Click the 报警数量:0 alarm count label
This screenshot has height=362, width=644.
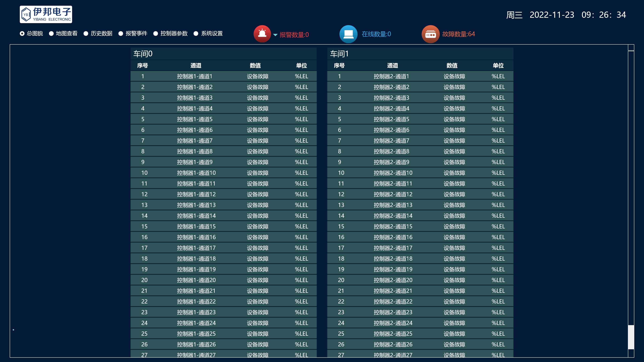[294, 35]
